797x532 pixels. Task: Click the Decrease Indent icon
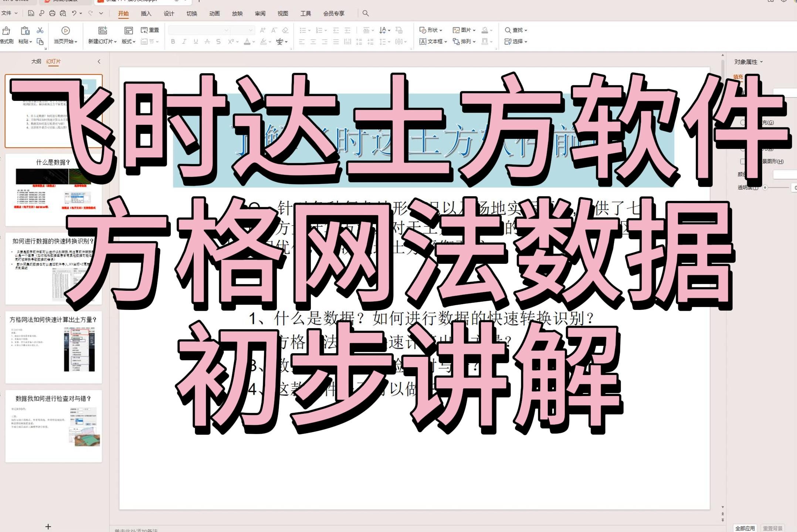pyautogui.click(x=336, y=30)
